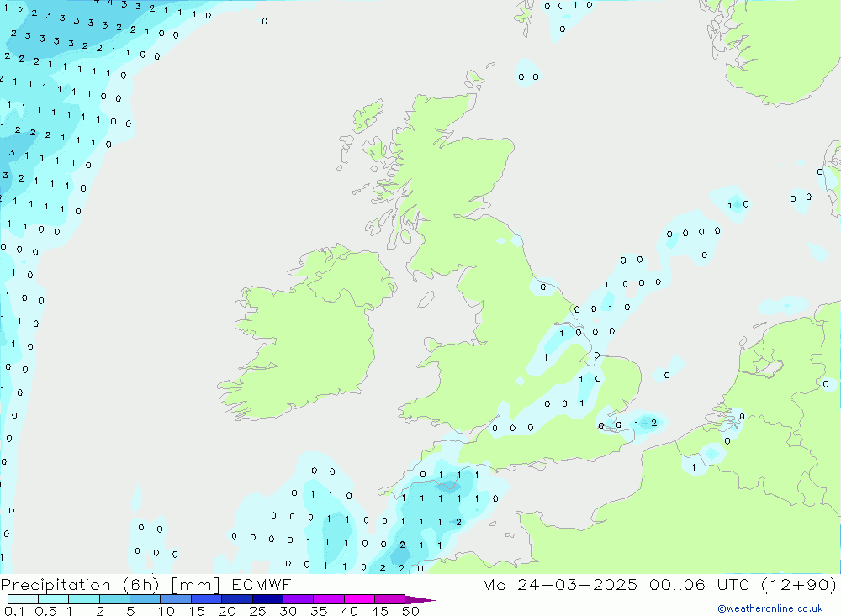Click legend label '45'
Image resolution: width=841 pixels, height=616 pixels.
(380, 611)
